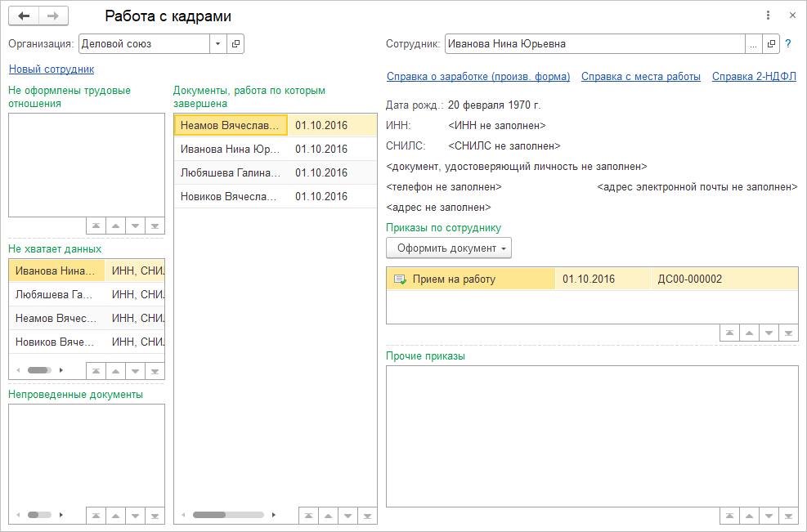Move to last row in Приказы по сотруднику
Viewport: 807px width, 532px height.
[788, 333]
